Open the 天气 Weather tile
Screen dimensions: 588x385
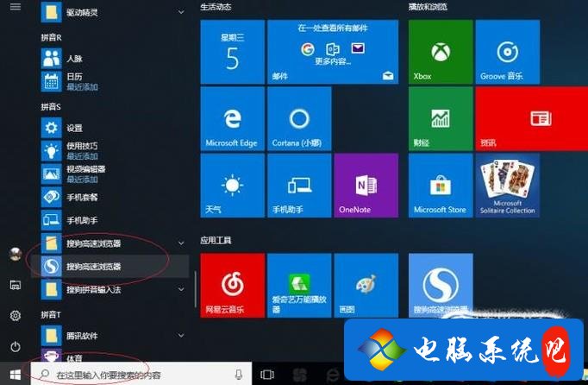(233, 186)
